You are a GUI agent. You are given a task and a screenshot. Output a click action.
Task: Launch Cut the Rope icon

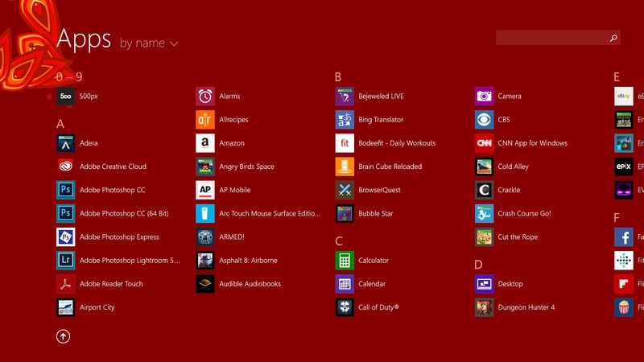pos(485,237)
